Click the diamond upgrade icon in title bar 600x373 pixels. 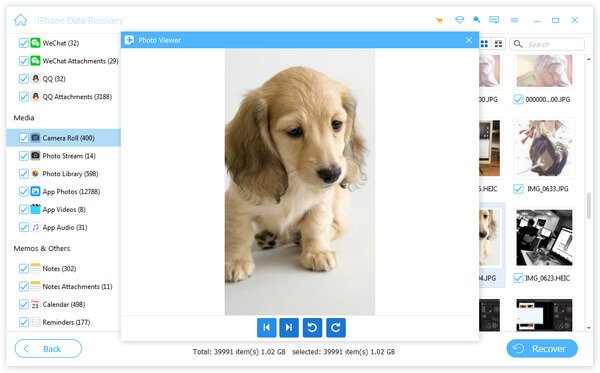459,20
